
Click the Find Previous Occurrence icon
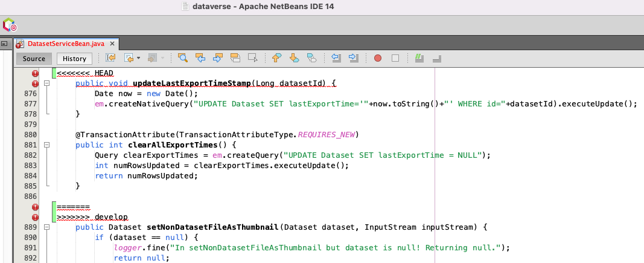tap(200, 58)
